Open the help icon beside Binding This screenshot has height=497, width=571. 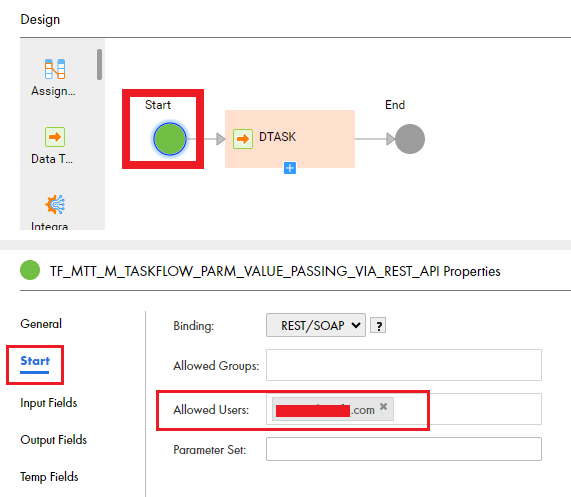point(378,325)
